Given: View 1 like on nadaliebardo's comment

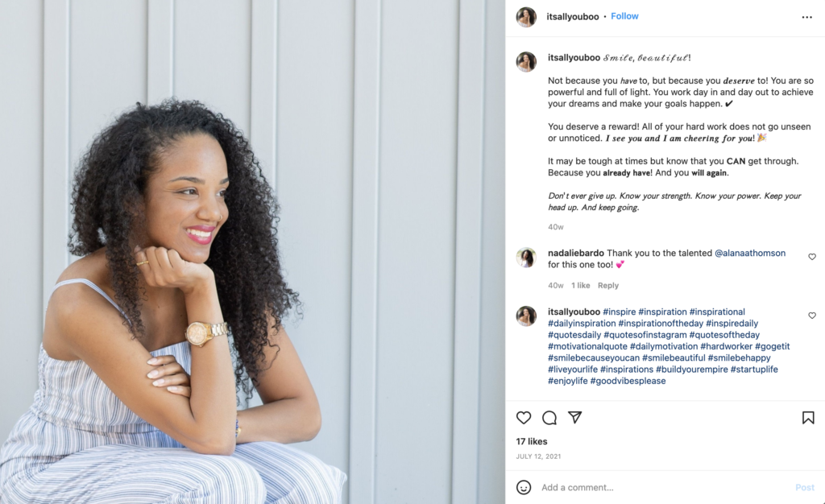Looking at the screenshot, I should coord(580,285).
